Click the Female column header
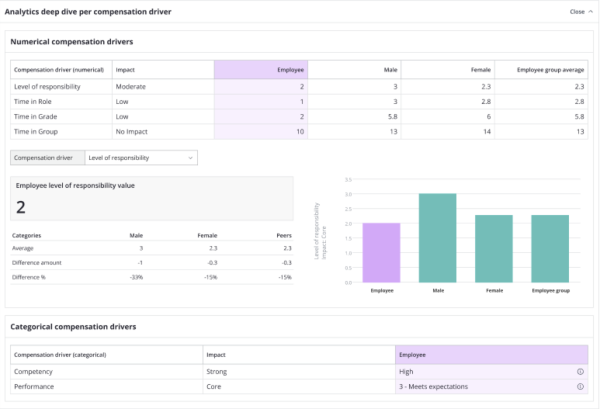Screen dimensions: 600x409 click(x=450, y=70)
